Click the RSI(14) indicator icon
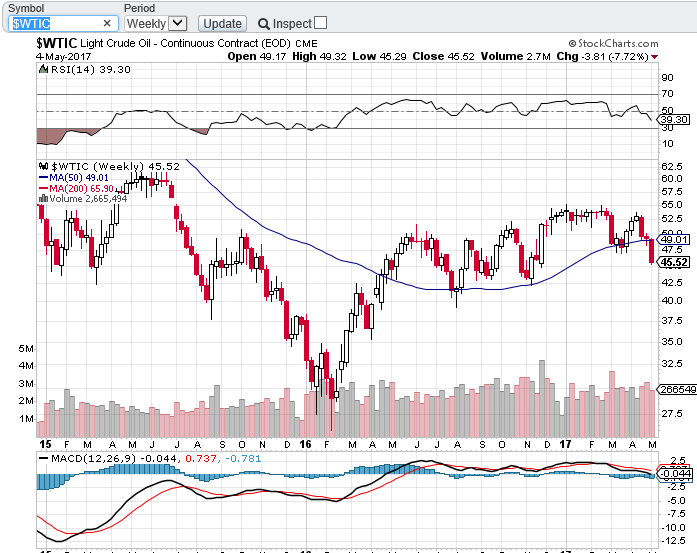 [44, 69]
